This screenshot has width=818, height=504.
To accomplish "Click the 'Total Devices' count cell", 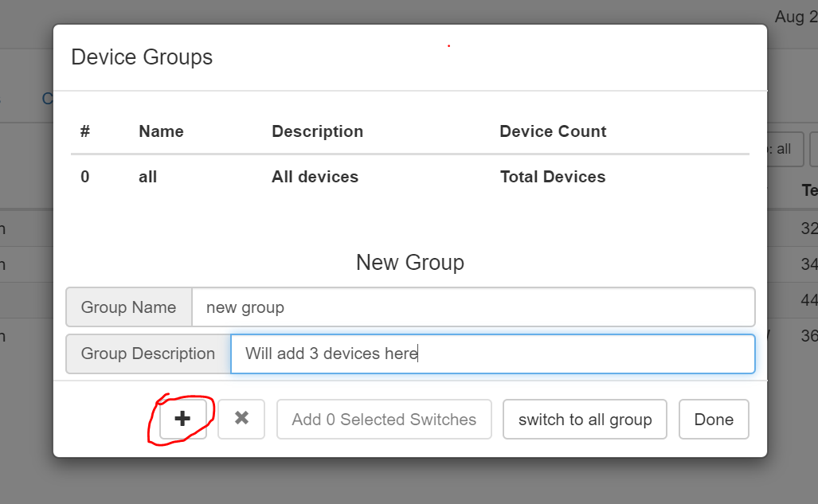I will coord(552,177).
